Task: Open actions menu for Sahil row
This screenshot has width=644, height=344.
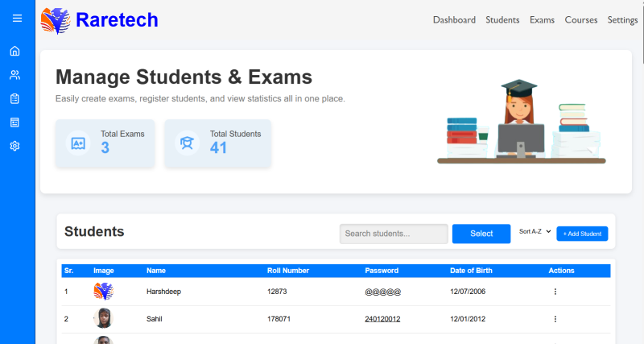Action: pyautogui.click(x=555, y=319)
